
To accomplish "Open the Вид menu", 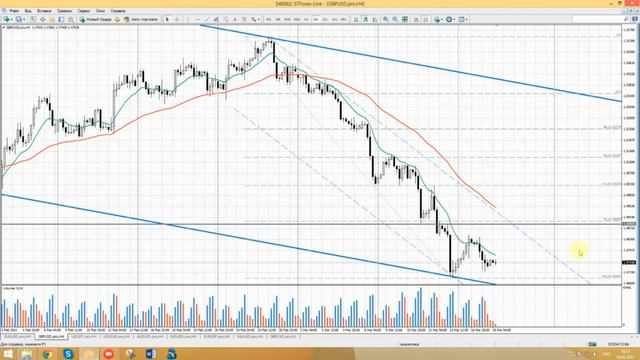I will (x=28, y=11).
